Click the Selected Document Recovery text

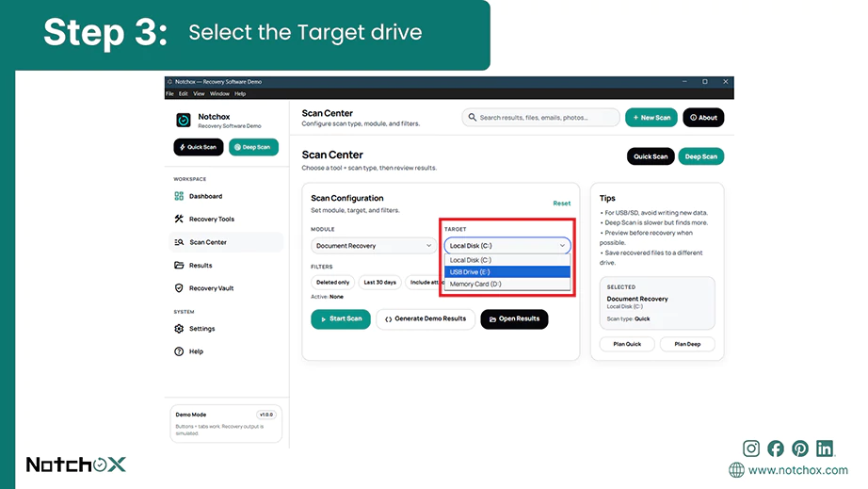(x=637, y=299)
